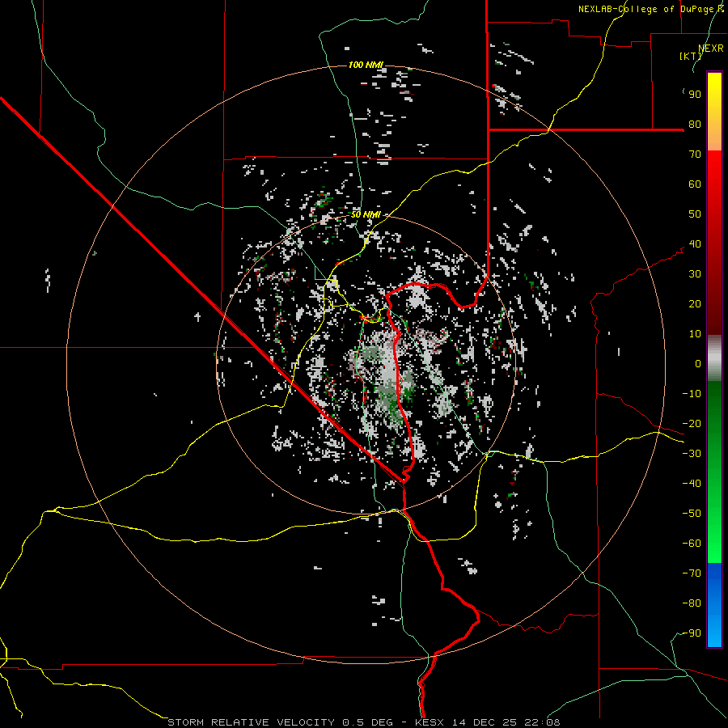The width and height of the screenshot is (728, 728).
Task: Click the NEXLAB-College of DuPage credit text
Action: point(651,9)
